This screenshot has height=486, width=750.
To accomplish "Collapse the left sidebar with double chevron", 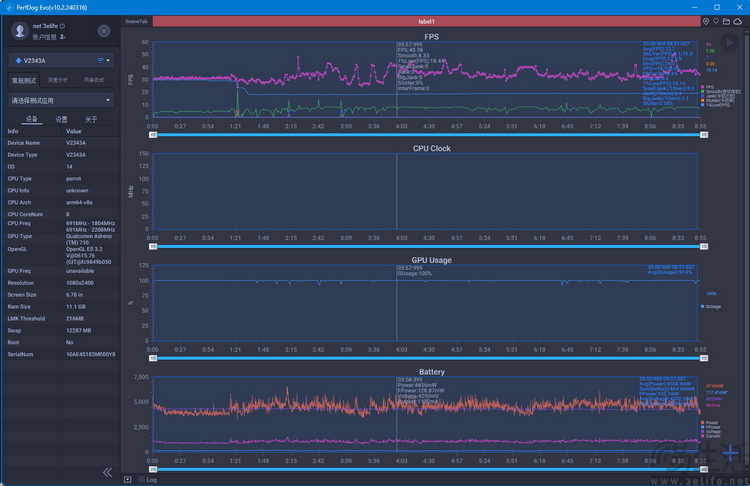I will tap(108, 473).
